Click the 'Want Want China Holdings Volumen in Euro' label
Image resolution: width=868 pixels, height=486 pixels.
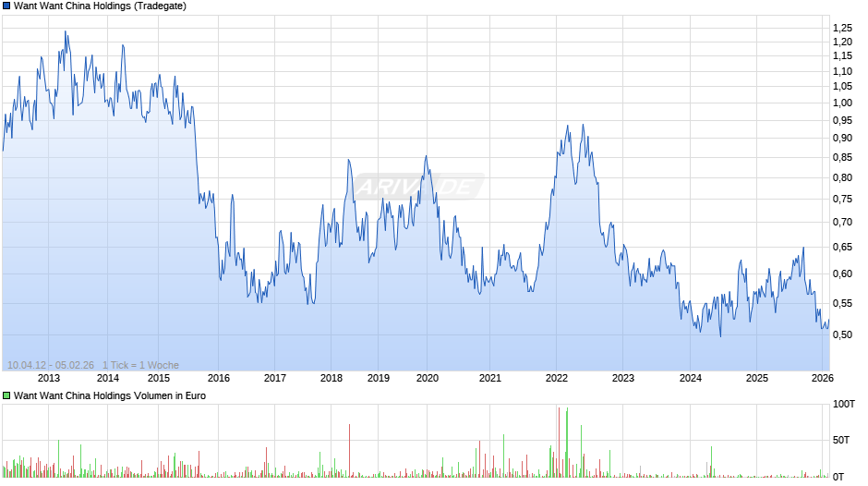coord(110,395)
